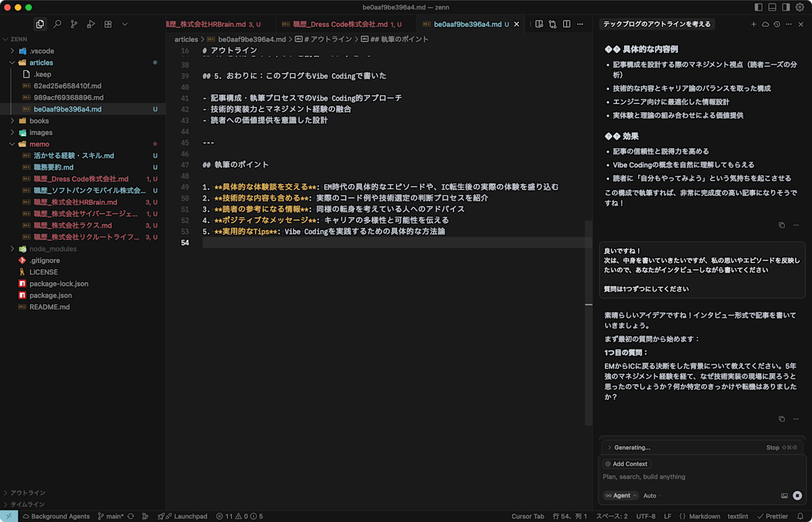
Task: Open 活かせる経験・スキル.md file
Action: point(83,156)
